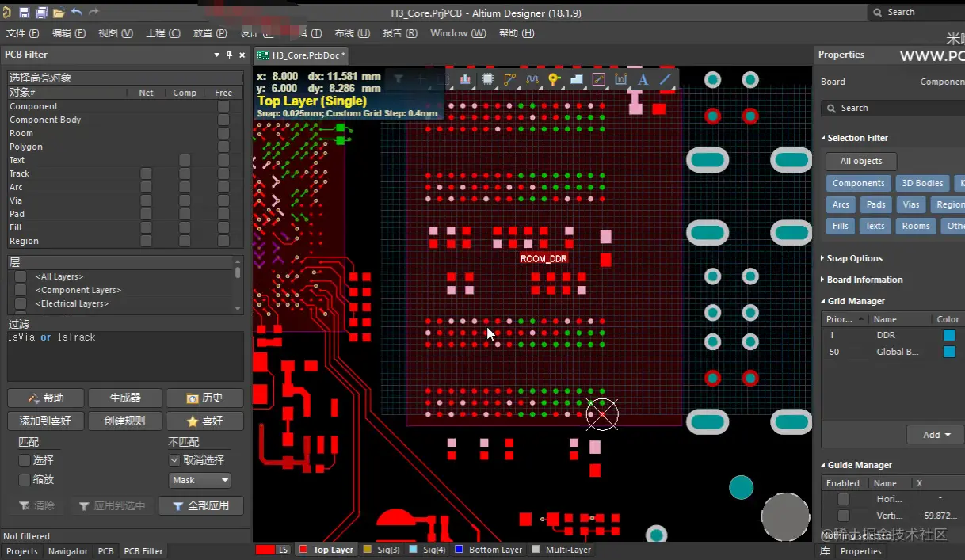Open the Mask dropdown
Image resolution: width=965 pixels, height=560 pixels.
tap(200, 480)
